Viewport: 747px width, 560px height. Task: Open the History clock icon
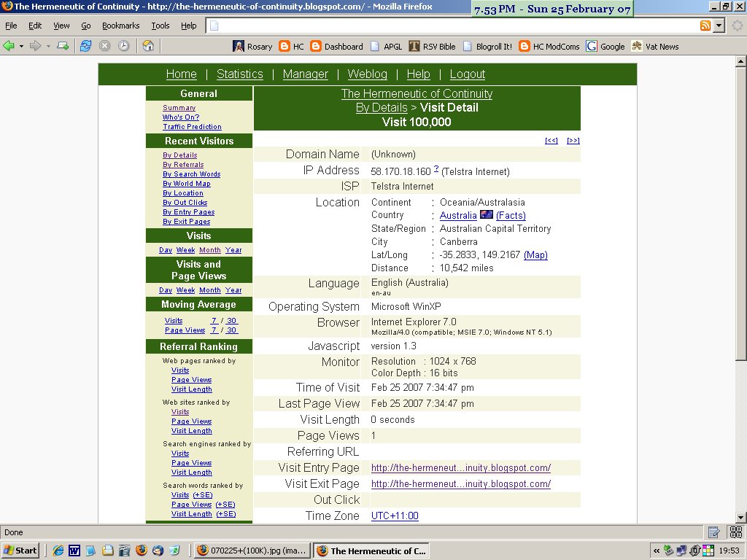click(x=124, y=46)
